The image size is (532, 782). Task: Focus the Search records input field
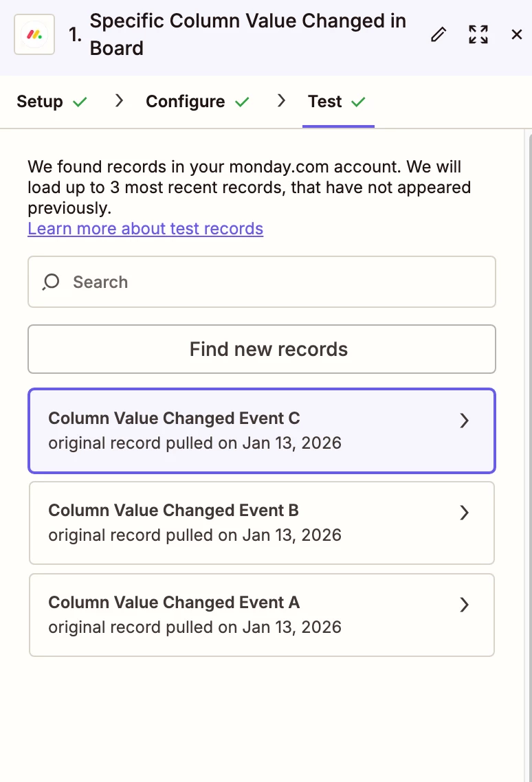(x=275, y=282)
